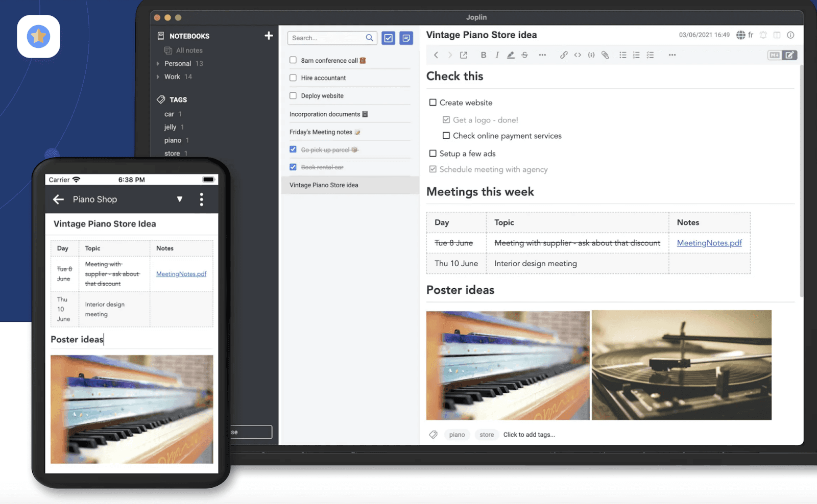
Task: Open the three-dot menu on the phone
Action: coord(201,199)
